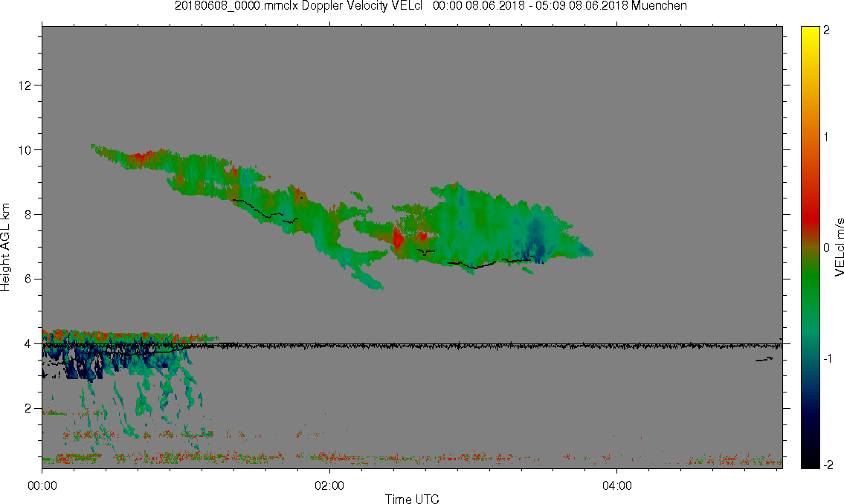Viewport: 844px width, 504px height.
Task: Click the 12 km height tick label
Action: pos(25,85)
